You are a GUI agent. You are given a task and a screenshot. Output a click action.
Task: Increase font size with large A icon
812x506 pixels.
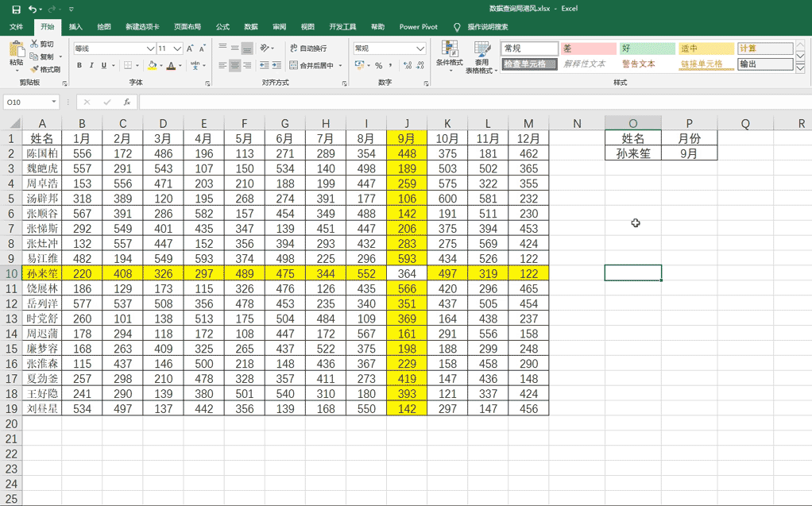[x=190, y=48]
